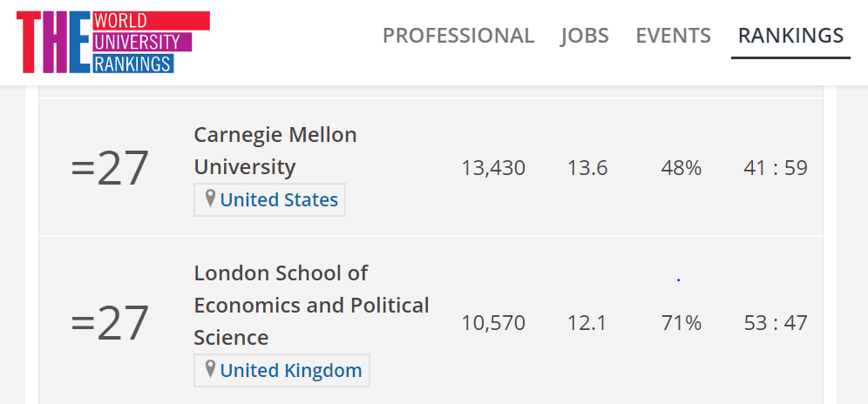Click the 12.1 students-per-staff value
This screenshot has width=868, height=404.
coord(587,323)
